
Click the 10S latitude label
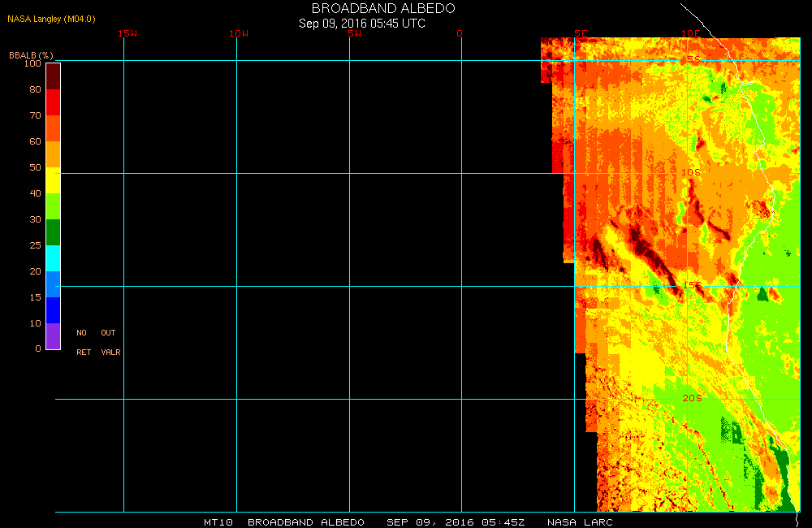[x=691, y=173]
